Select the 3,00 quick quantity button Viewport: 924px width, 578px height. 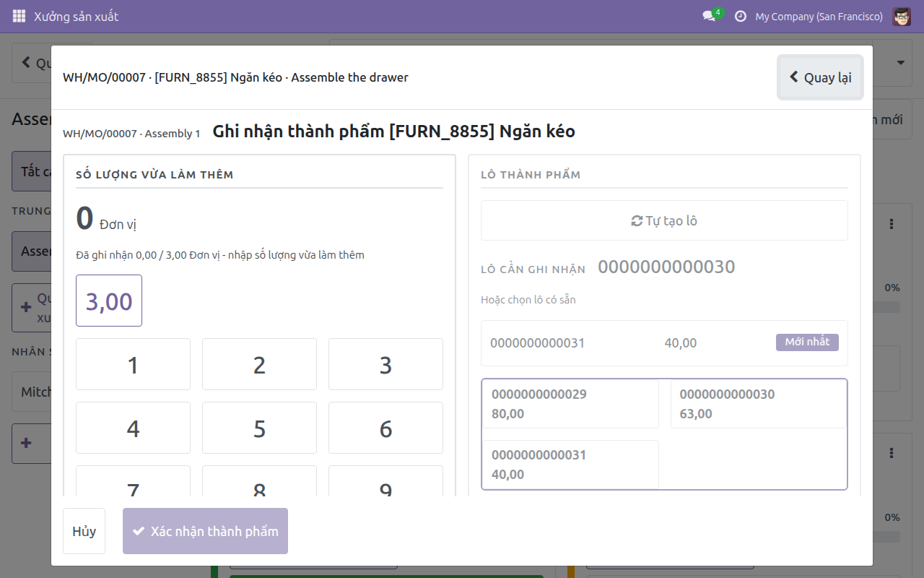point(109,301)
